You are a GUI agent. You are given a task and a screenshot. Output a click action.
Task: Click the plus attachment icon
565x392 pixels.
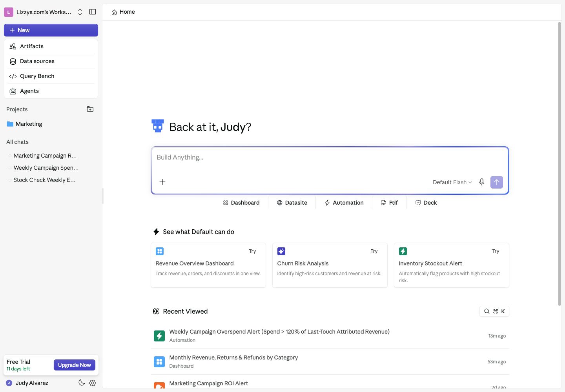point(162,182)
